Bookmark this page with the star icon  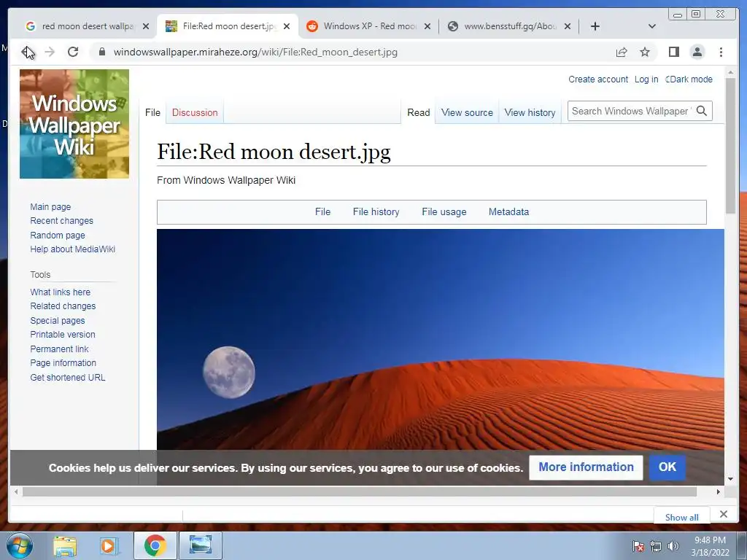[x=645, y=52]
